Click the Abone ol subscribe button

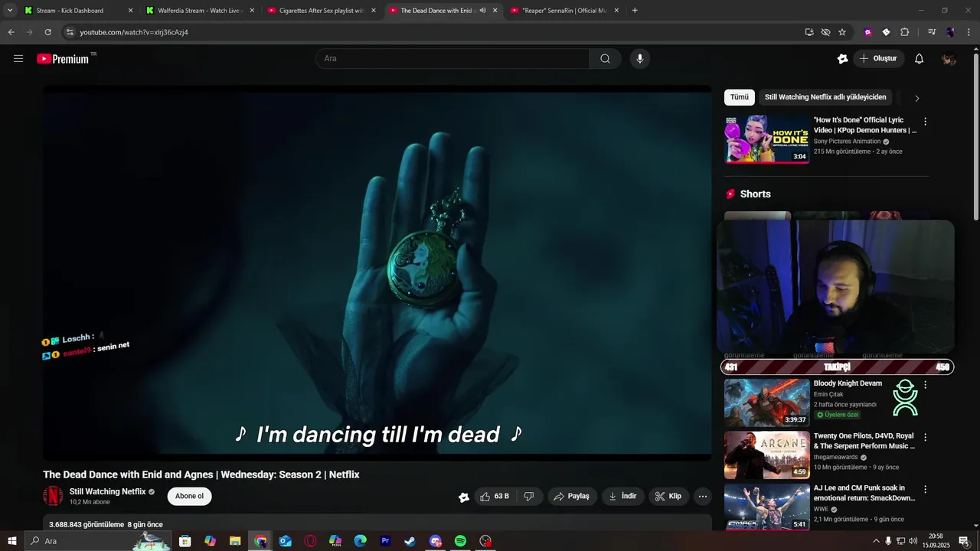tap(189, 497)
